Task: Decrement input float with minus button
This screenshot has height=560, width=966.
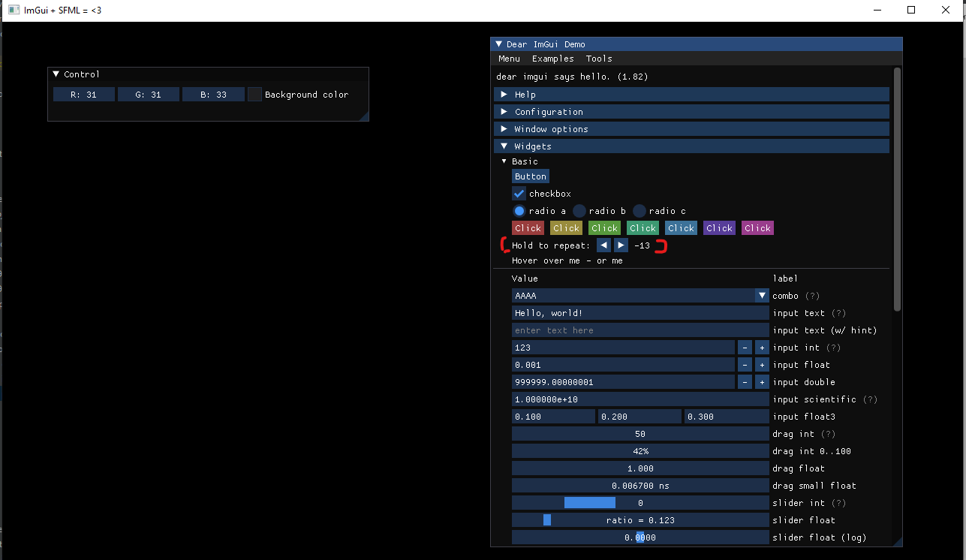Action: [x=745, y=365]
